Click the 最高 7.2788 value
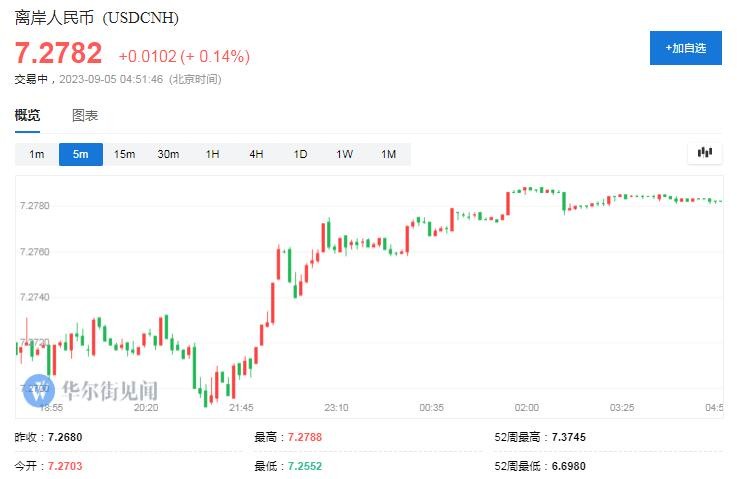 coord(305,438)
